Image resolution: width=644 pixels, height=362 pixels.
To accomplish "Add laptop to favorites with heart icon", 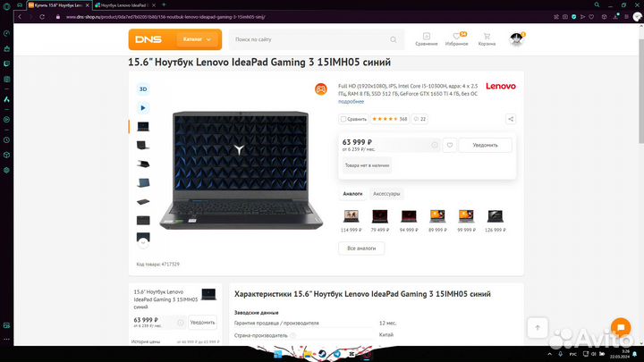I will point(450,145).
